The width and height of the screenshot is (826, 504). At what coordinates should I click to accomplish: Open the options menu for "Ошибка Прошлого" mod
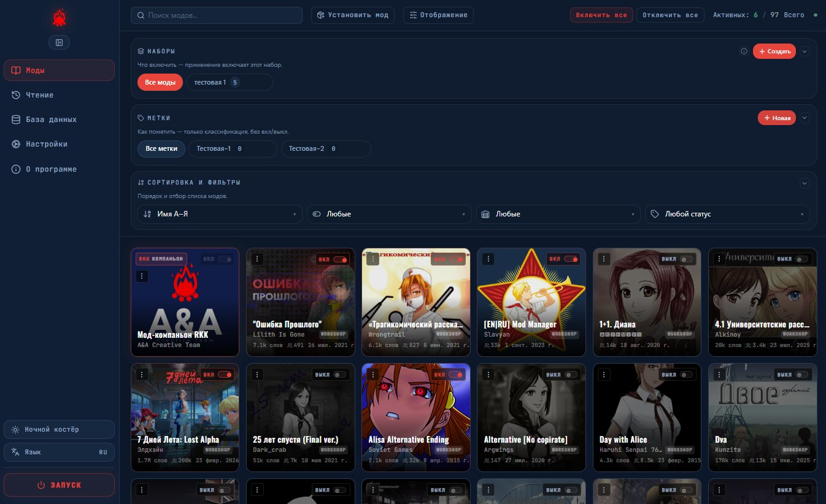(x=258, y=259)
